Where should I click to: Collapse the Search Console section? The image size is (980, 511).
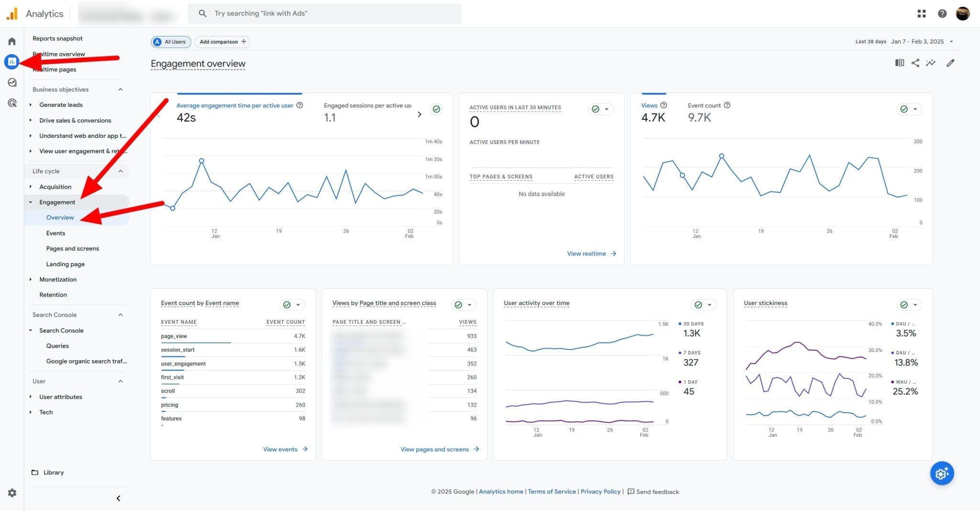pos(120,315)
